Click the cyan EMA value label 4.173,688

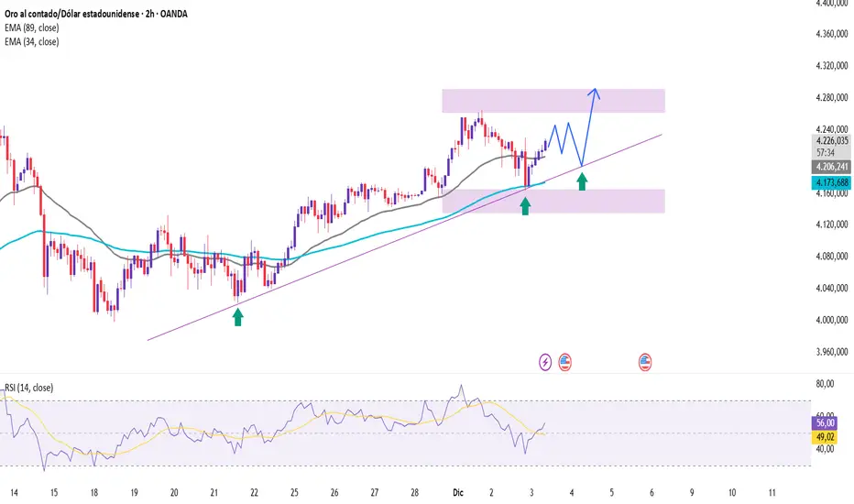point(832,182)
